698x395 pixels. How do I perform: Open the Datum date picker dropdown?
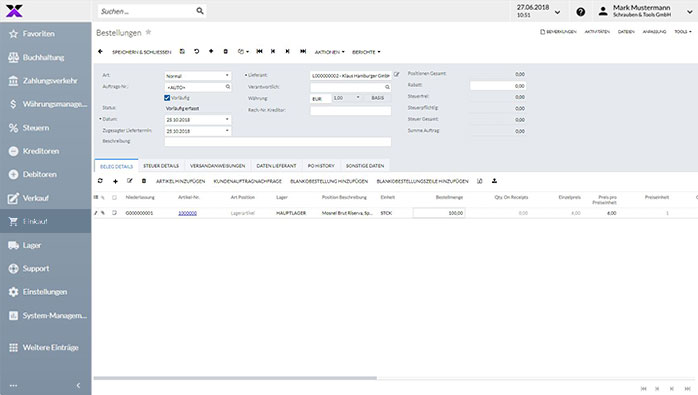pyautogui.click(x=227, y=119)
